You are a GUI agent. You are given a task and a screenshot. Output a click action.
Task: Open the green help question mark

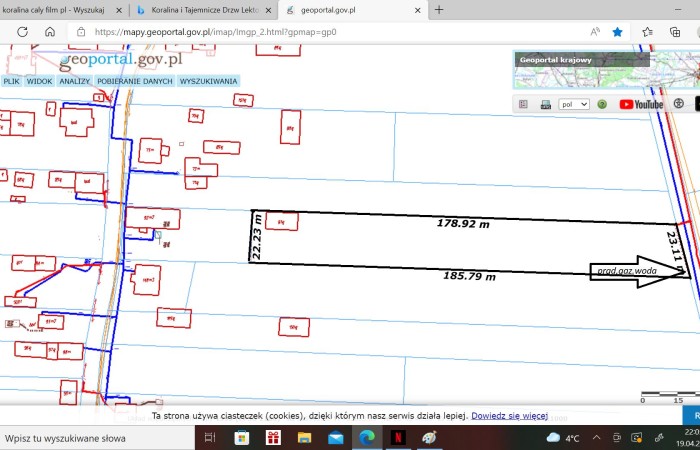pyautogui.click(x=603, y=104)
